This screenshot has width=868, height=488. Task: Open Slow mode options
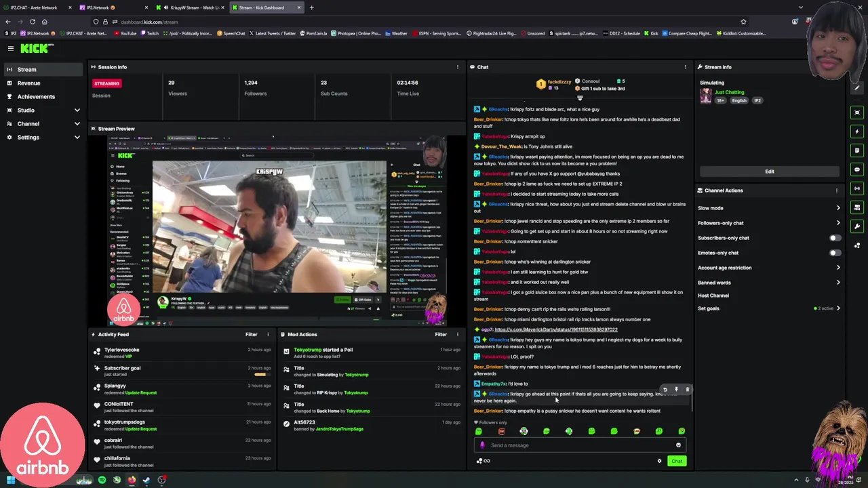click(769, 208)
